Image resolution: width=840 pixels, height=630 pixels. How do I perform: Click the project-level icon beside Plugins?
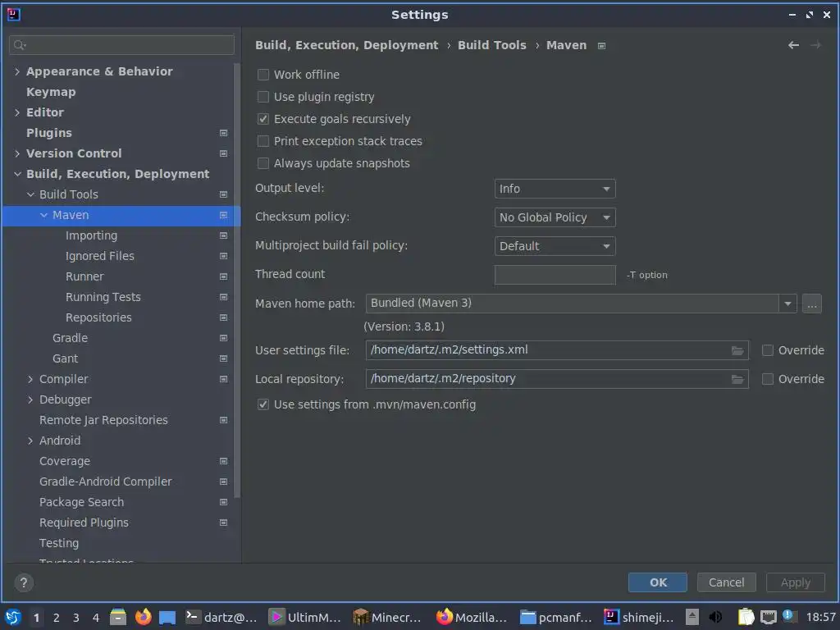pos(223,133)
